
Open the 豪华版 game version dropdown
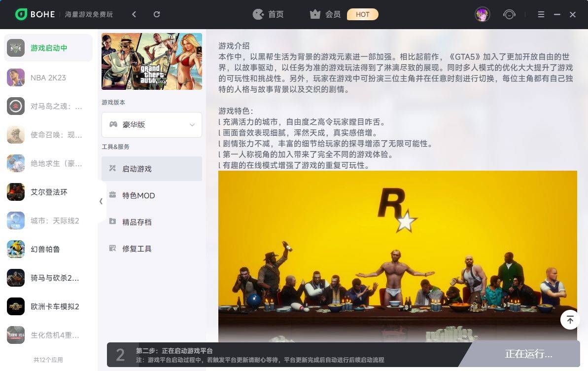[151, 125]
